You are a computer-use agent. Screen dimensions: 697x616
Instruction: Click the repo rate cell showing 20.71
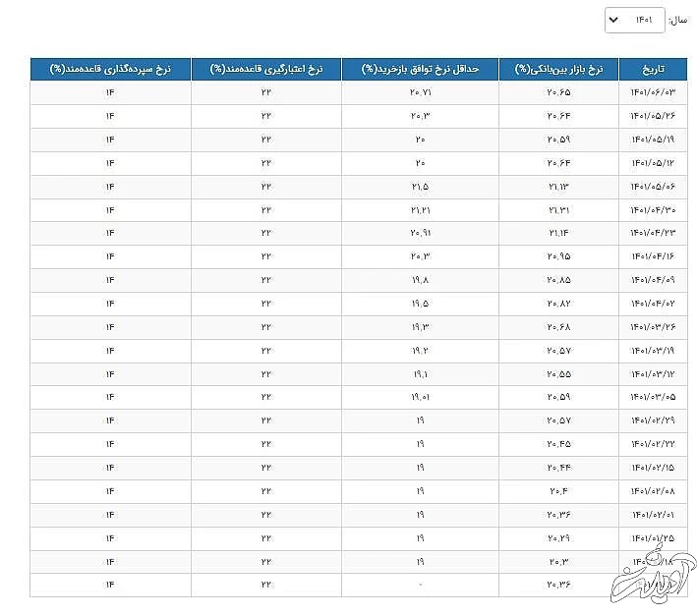click(x=420, y=92)
